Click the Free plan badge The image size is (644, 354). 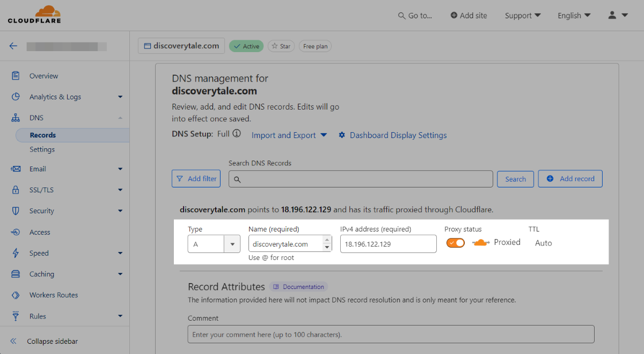tap(316, 46)
